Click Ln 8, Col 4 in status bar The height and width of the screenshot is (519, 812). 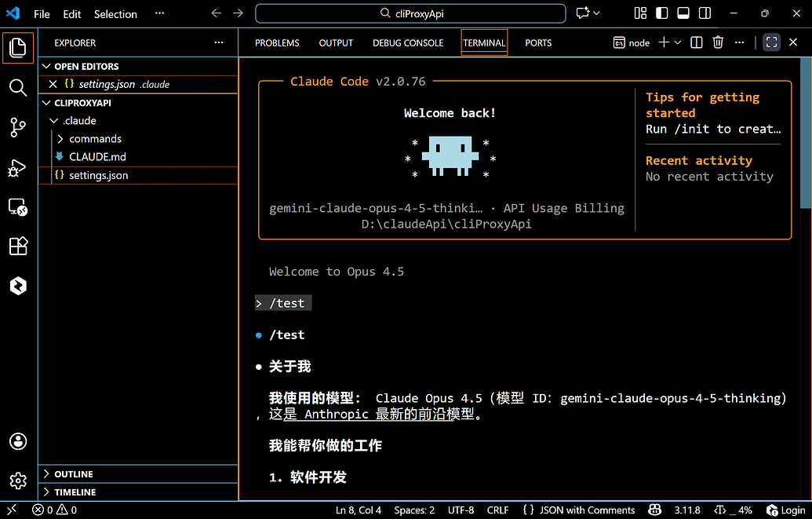(359, 510)
